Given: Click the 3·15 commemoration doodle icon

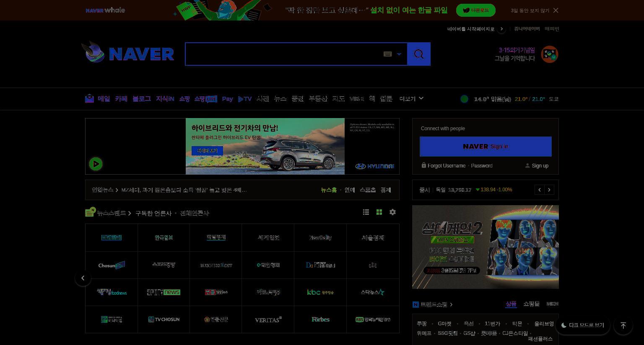Looking at the screenshot, I should pos(550,54).
